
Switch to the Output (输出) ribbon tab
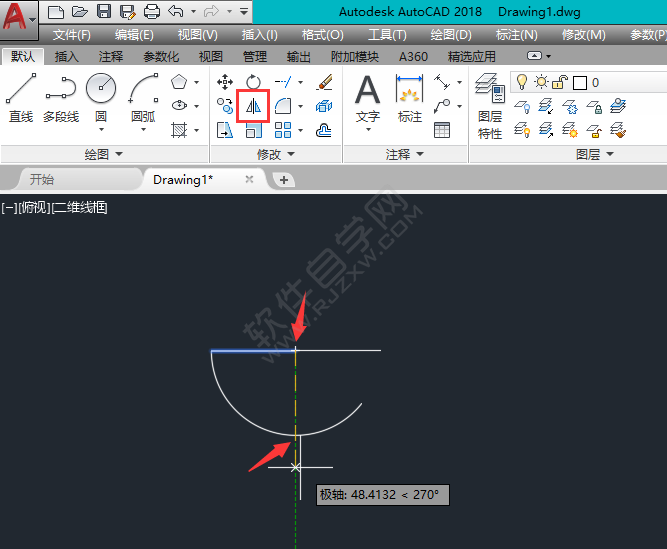tap(299, 57)
